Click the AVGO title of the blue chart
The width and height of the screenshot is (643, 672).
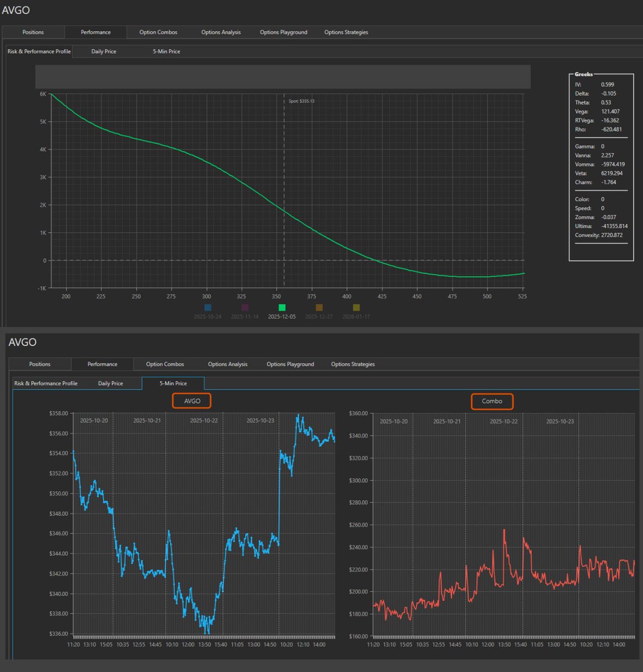tap(192, 401)
